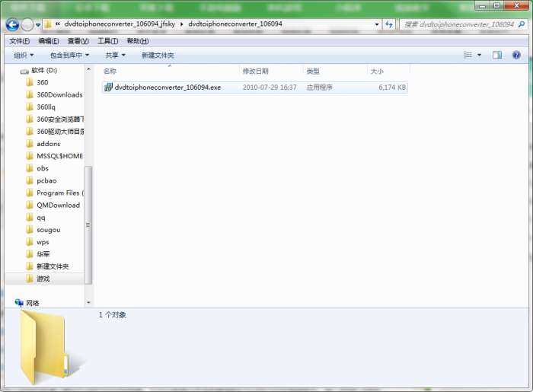Open the recent locations dropdown arrow
This screenshot has width=533, height=392.
[x=38, y=25]
